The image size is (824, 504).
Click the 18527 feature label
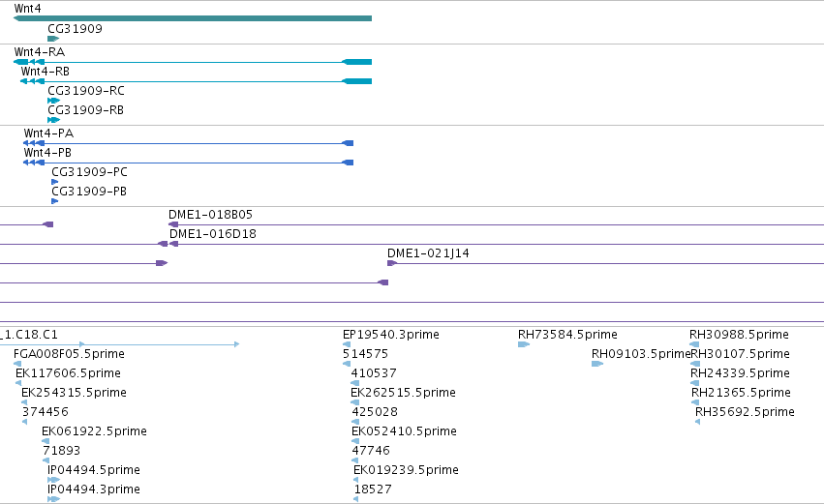(x=373, y=489)
